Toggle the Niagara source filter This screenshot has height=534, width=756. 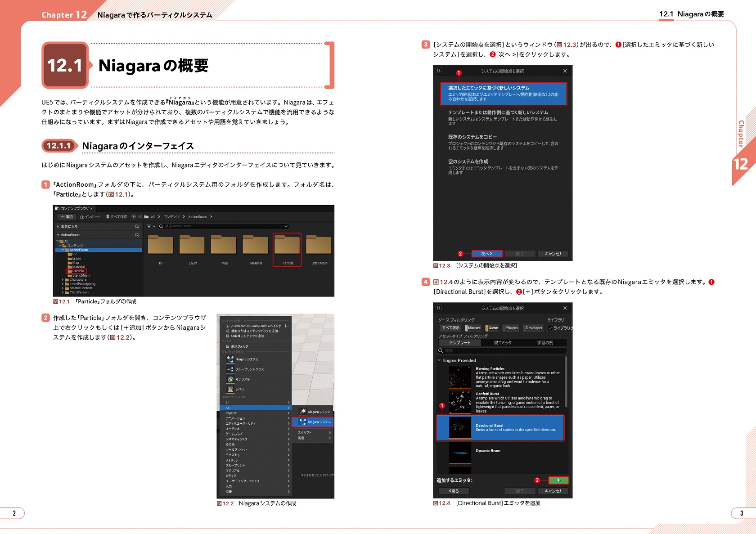473,328
